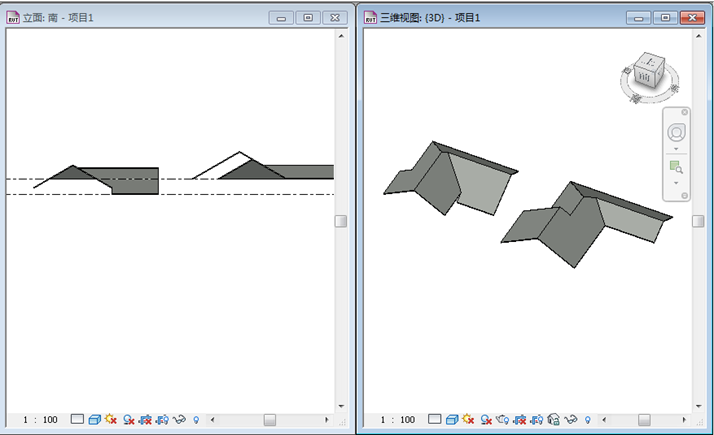Open visual style icon in south elevation view
The width and height of the screenshot is (714, 435).
pos(94,420)
